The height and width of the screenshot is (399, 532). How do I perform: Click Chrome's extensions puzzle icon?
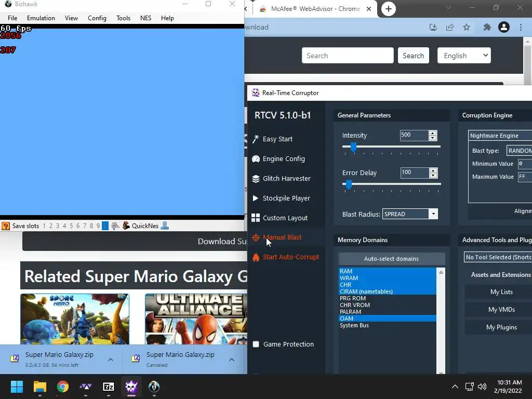pyautogui.click(x=487, y=27)
